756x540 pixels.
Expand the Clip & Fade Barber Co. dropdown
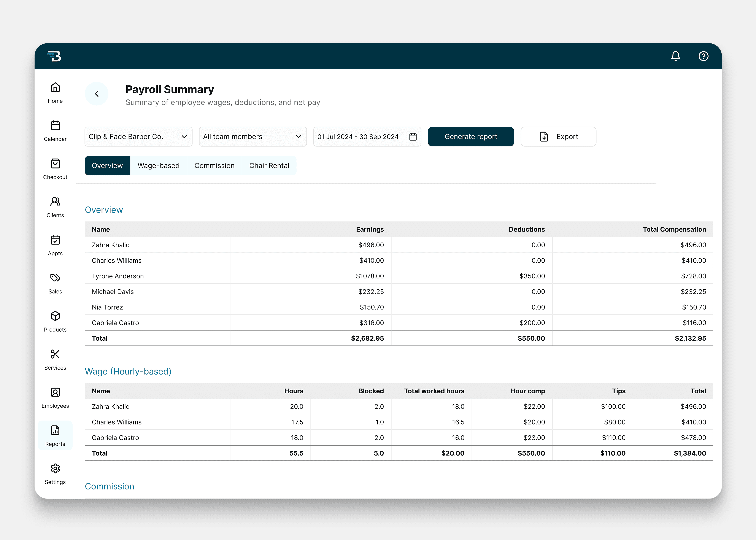138,137
